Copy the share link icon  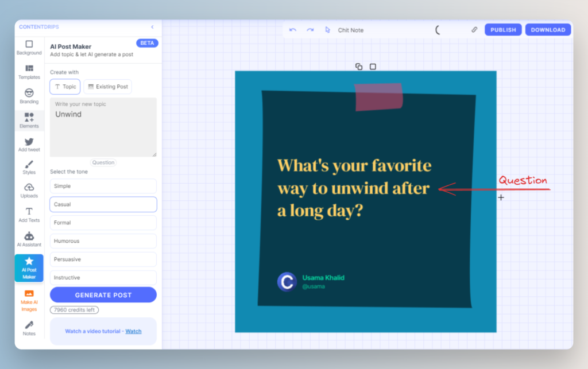(474, 30)
